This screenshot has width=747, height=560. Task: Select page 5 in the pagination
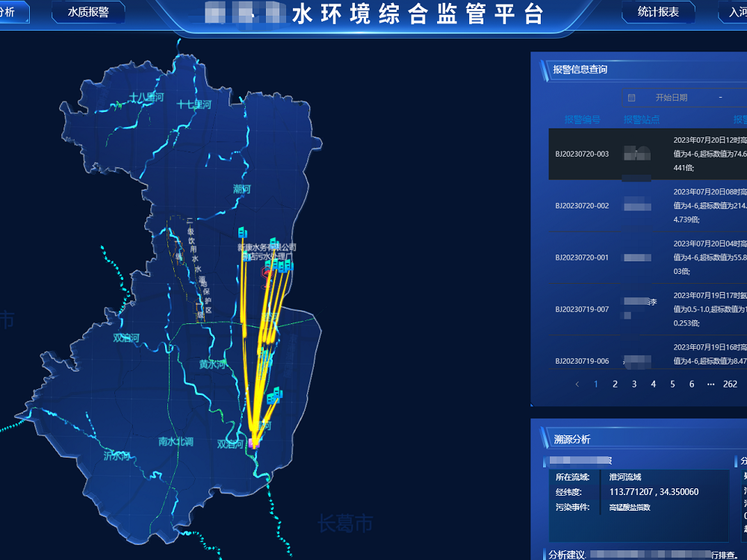tap(672, 384)
